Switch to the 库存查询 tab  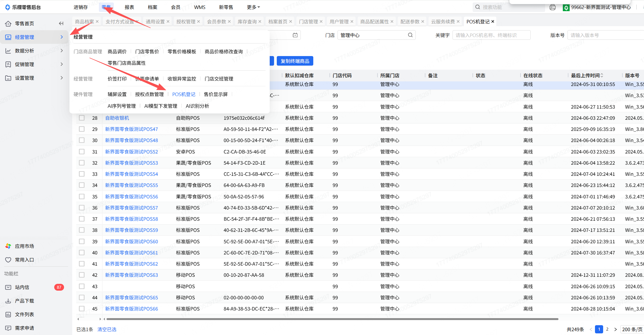click(247, 21)
